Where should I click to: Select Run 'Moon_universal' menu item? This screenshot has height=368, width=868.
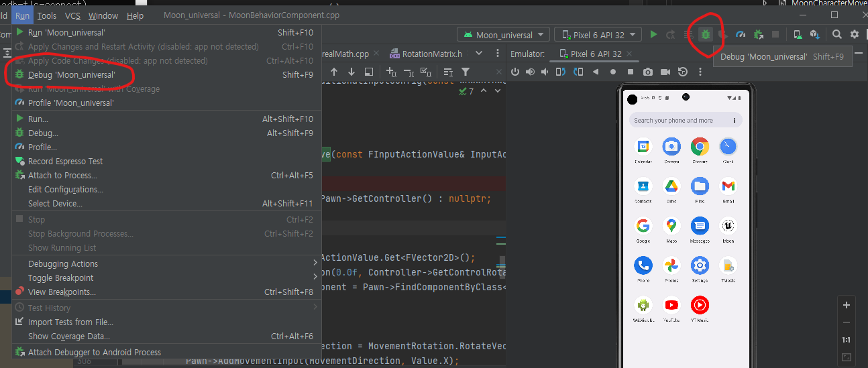pyautogui.click(x=166, y=32)
